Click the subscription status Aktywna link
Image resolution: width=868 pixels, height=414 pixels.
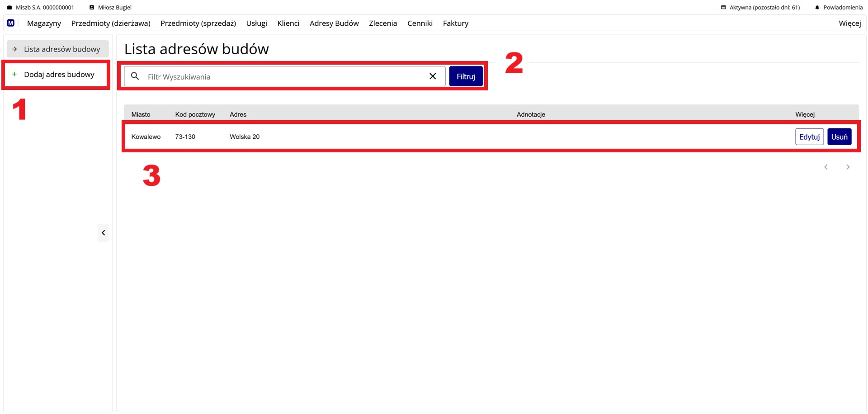(764, 8)
